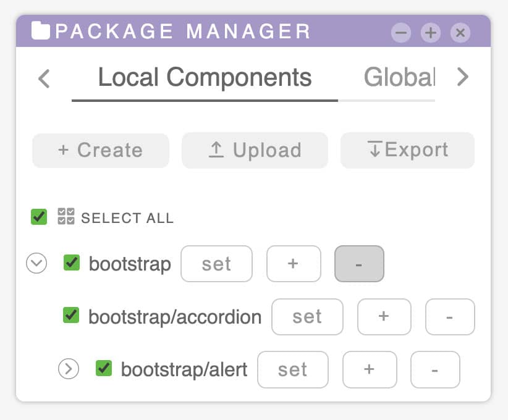508x420 pixels.
Task: Select the bootstrap package name
Action: [130, 264]
